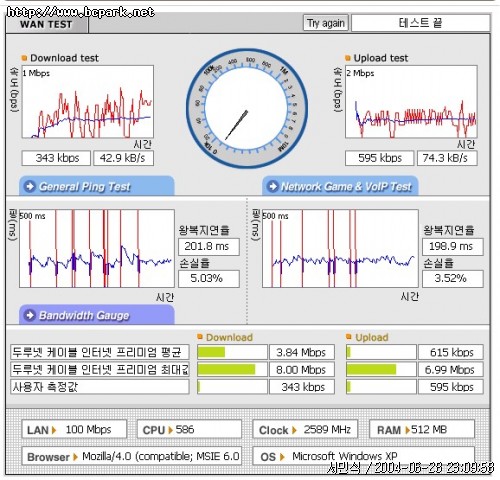The height and width of the screenshot is (480, 500).
Task: Open the Network Game & VoIP Test tab
Action: pyautogui.click(x=340, y=186)
